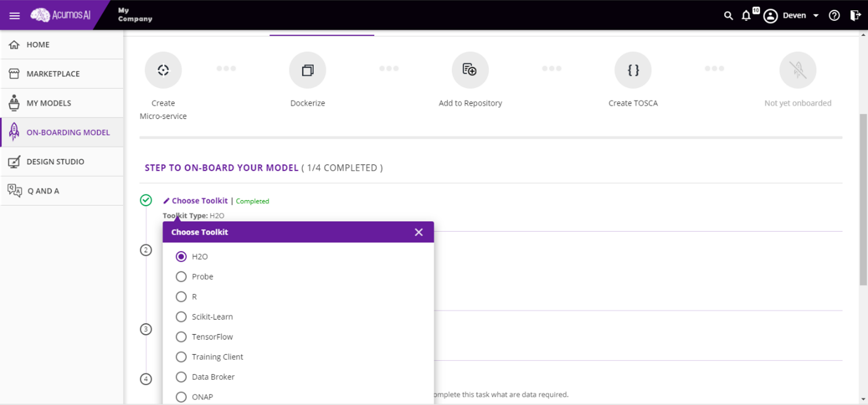Click the page vertical scrollbar
Image resolution: width=868 pixels, height=405 pixels.
point(863,199)
